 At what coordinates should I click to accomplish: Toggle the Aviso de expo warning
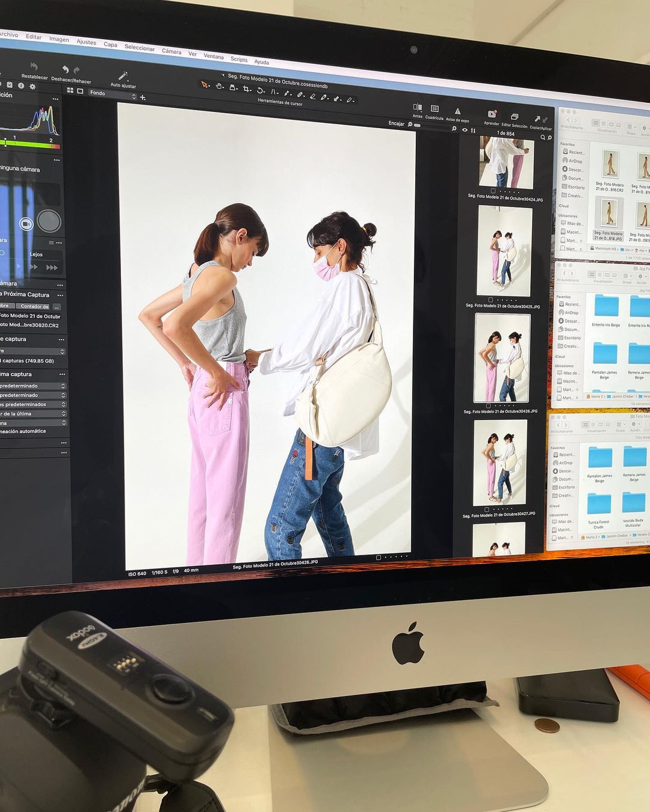click(x=457, y=111)
